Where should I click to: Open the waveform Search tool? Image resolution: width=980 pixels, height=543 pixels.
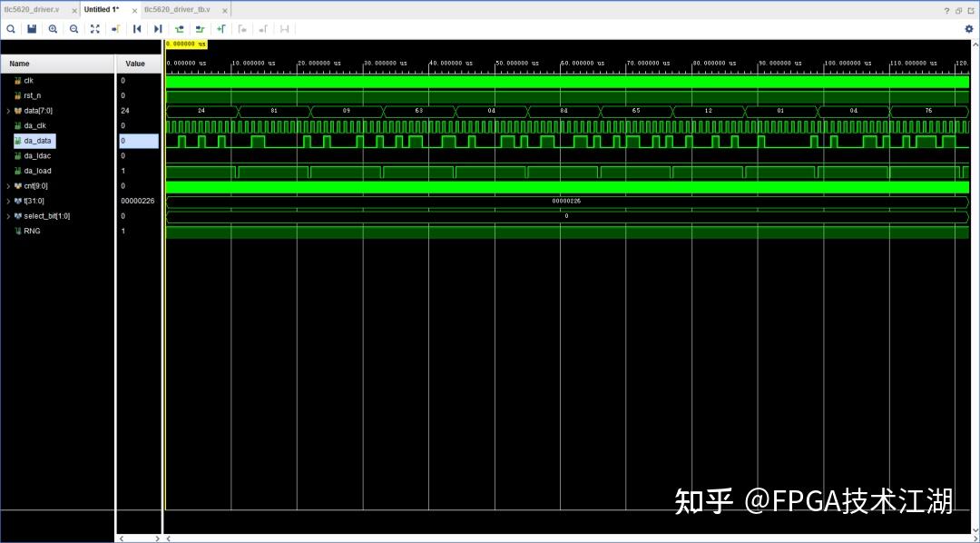pos(11,29)
